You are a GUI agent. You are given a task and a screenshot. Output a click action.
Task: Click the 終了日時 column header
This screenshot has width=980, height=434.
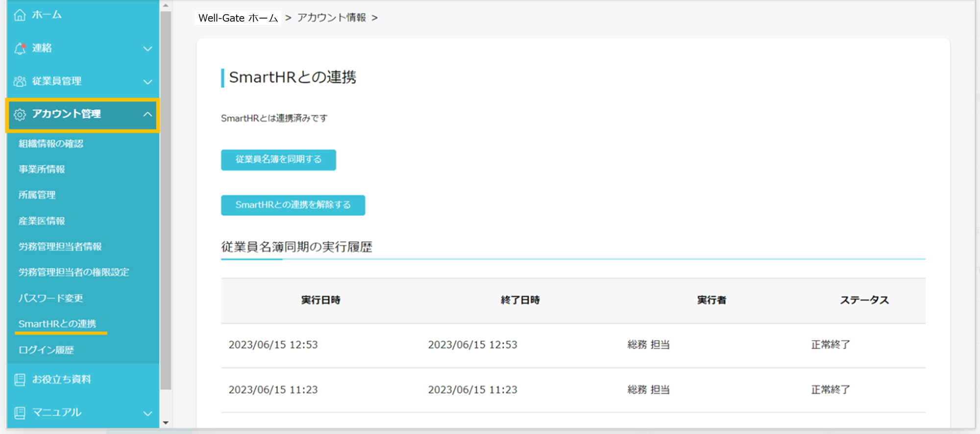520,300
